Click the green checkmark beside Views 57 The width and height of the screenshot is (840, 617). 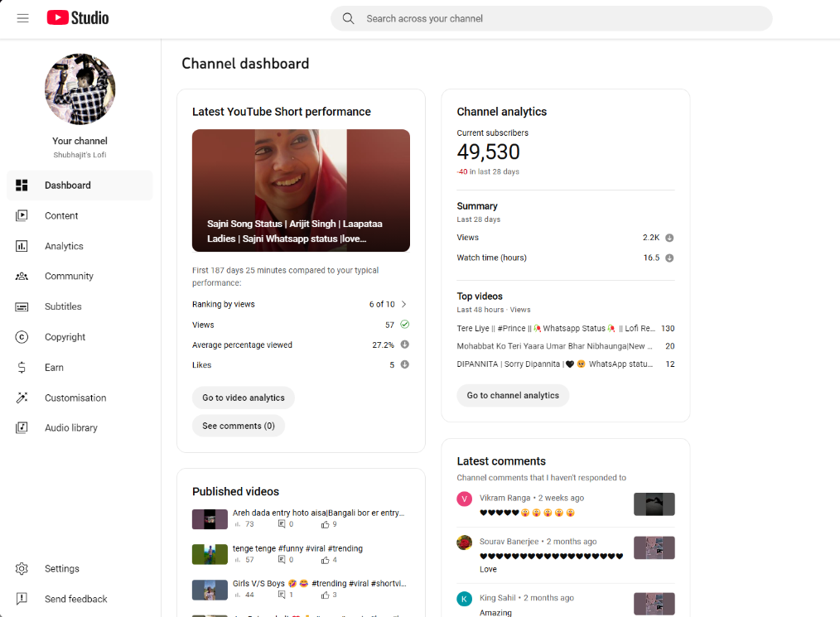tap(405, 325)
